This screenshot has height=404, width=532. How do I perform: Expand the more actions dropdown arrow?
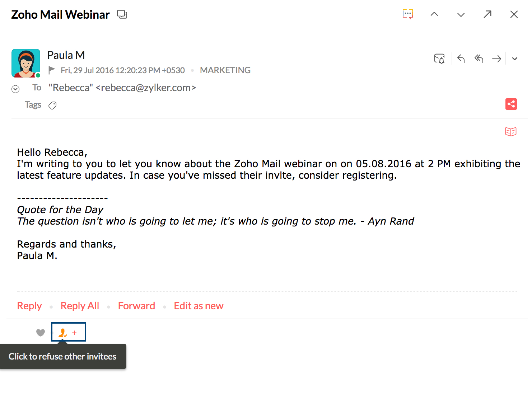click(515, 59)
